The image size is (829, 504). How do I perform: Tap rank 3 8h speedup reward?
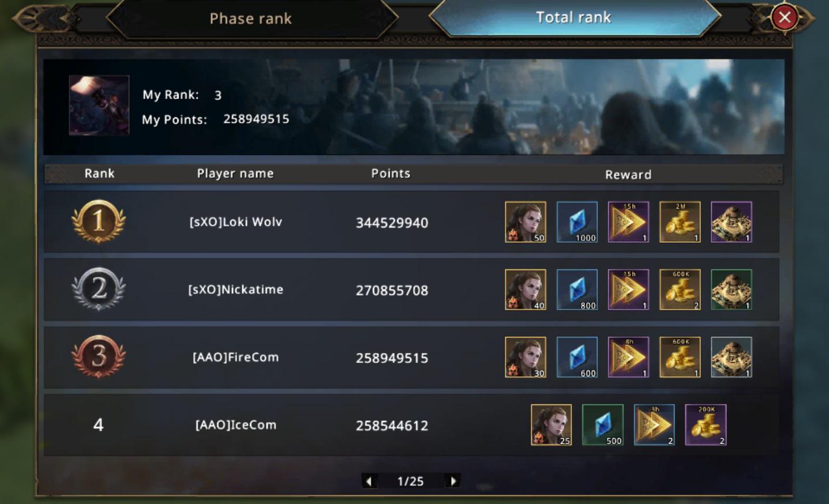[x=628, y=357]
